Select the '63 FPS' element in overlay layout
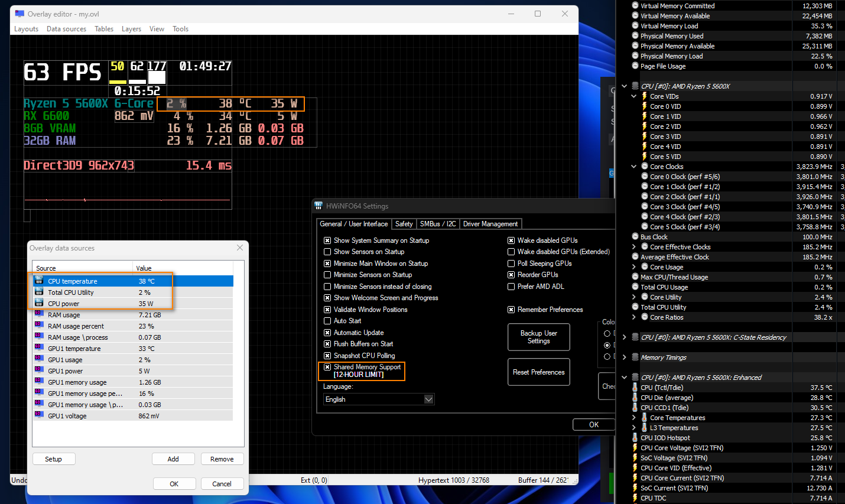The height and width of the screenshot is (504, 845). point(65,72)
